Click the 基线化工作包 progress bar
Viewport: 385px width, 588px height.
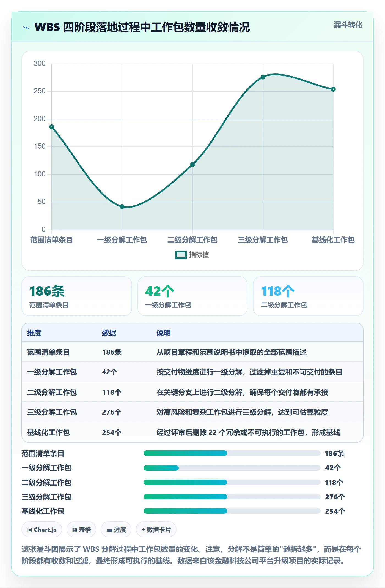point(232,511)
